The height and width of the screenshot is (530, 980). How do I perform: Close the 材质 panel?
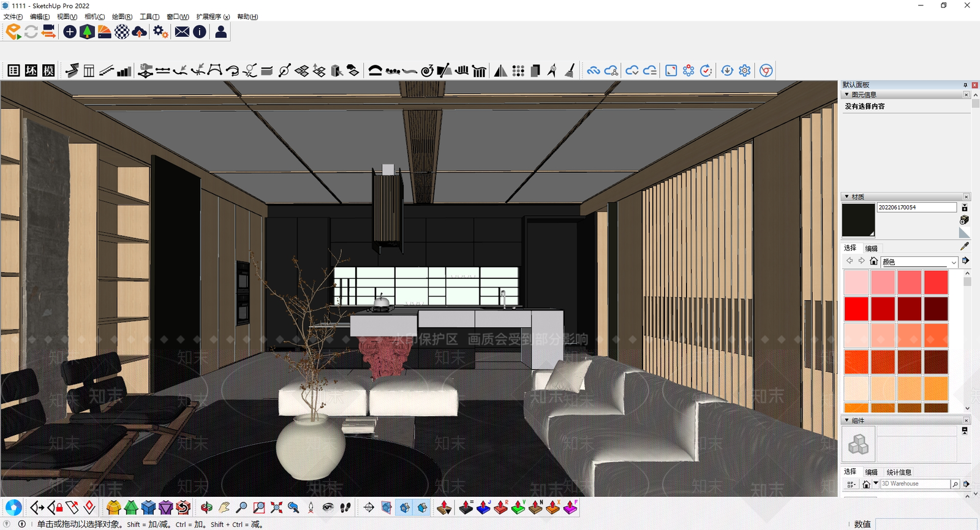click(x=967, y=197)
